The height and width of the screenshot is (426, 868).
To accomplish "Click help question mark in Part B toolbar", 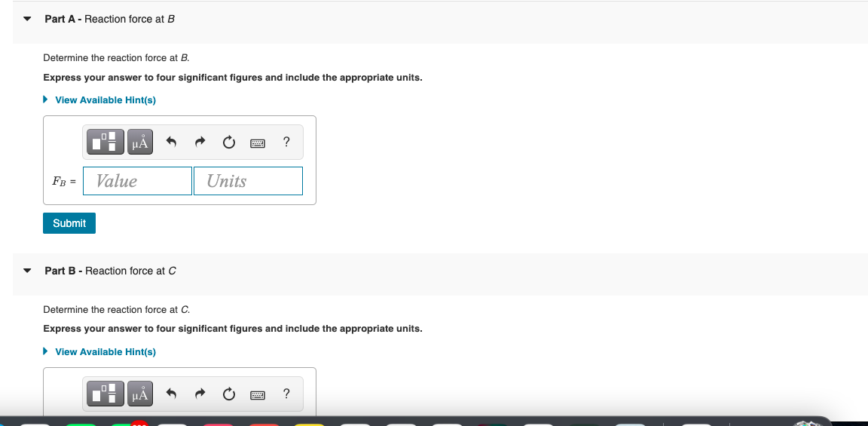I will 286,394.
